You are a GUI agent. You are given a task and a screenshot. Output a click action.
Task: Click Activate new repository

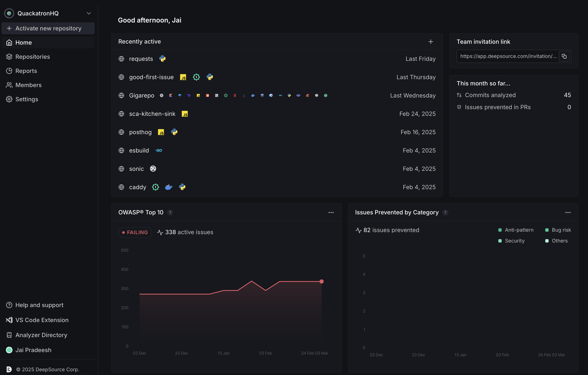(48, 29)
